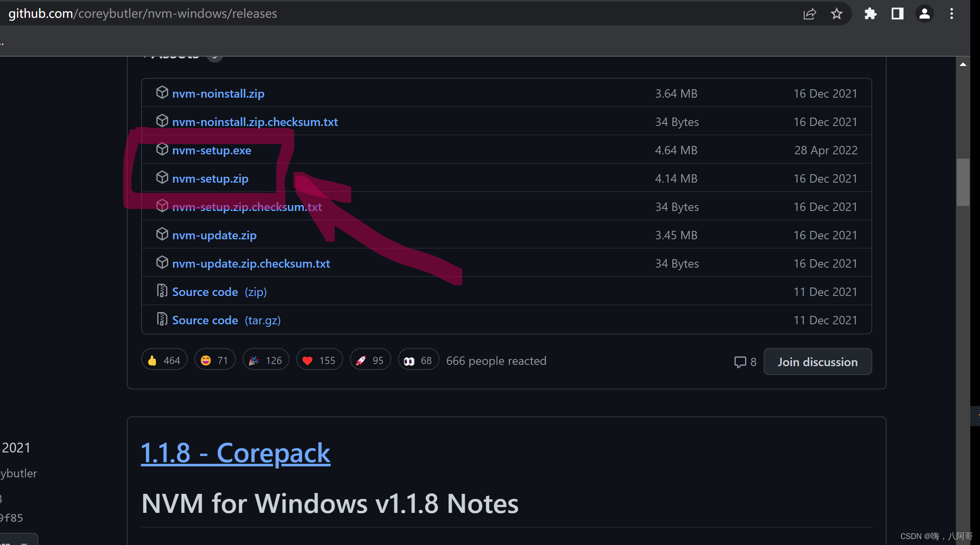
Task: Open the Chrome profile avatar
Action: [x=924, y=14]
